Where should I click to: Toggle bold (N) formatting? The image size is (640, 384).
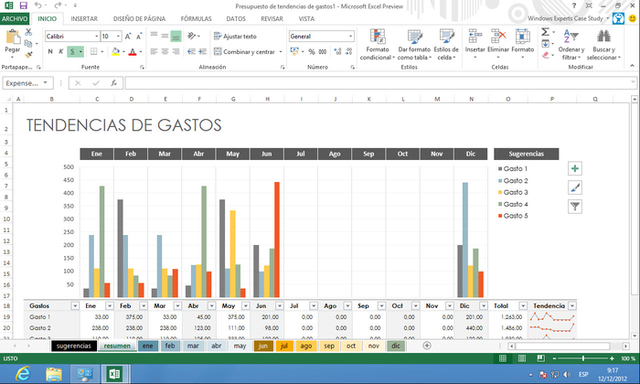tap(50, 51)
